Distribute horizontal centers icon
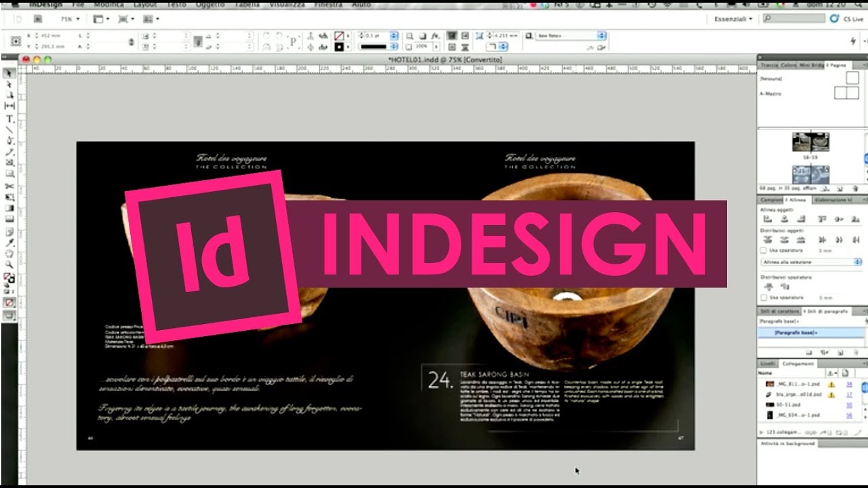 [839, 239]
